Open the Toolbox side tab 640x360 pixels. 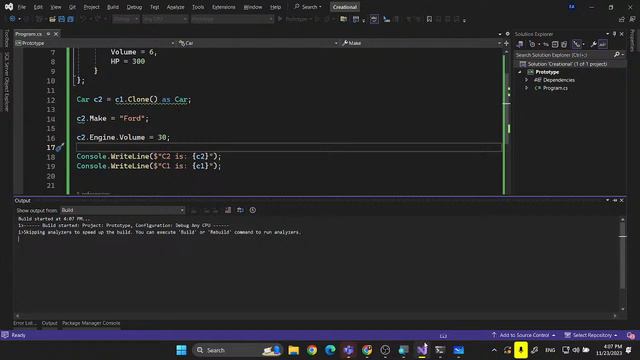click(6, 39)
